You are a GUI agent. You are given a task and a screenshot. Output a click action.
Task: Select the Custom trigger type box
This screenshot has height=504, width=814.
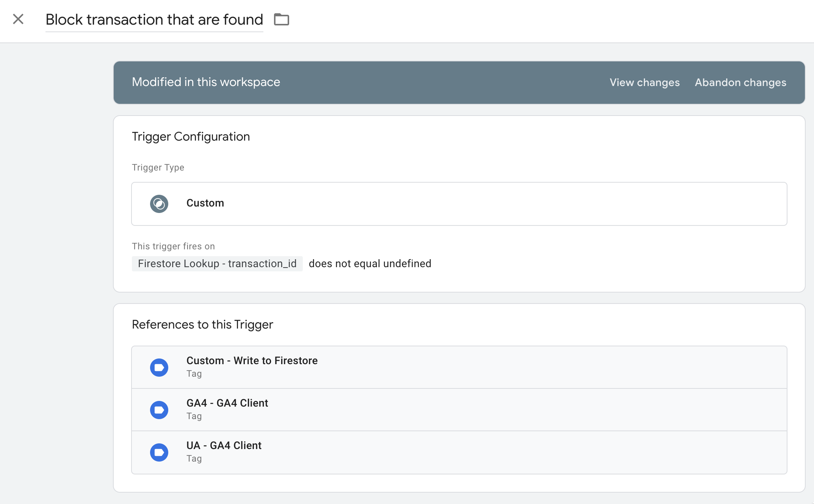point(459,204)
